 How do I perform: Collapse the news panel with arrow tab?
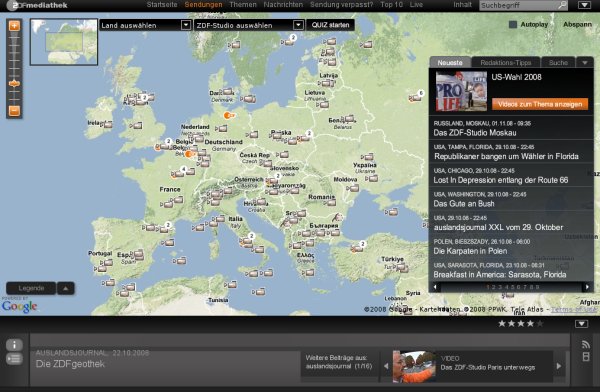coord(585,62)
